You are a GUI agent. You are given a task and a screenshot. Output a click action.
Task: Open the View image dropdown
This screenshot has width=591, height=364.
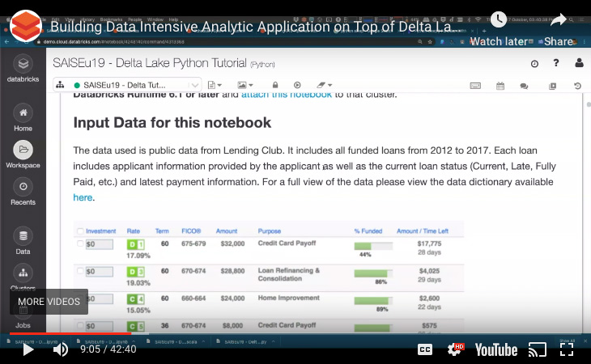245,85
